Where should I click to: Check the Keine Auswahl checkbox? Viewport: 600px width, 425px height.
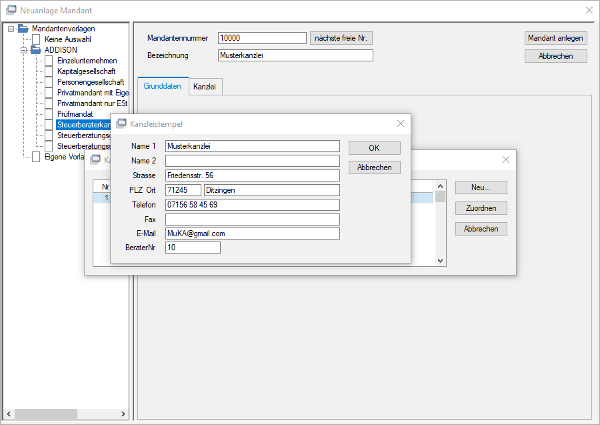[x=36, y=39]
